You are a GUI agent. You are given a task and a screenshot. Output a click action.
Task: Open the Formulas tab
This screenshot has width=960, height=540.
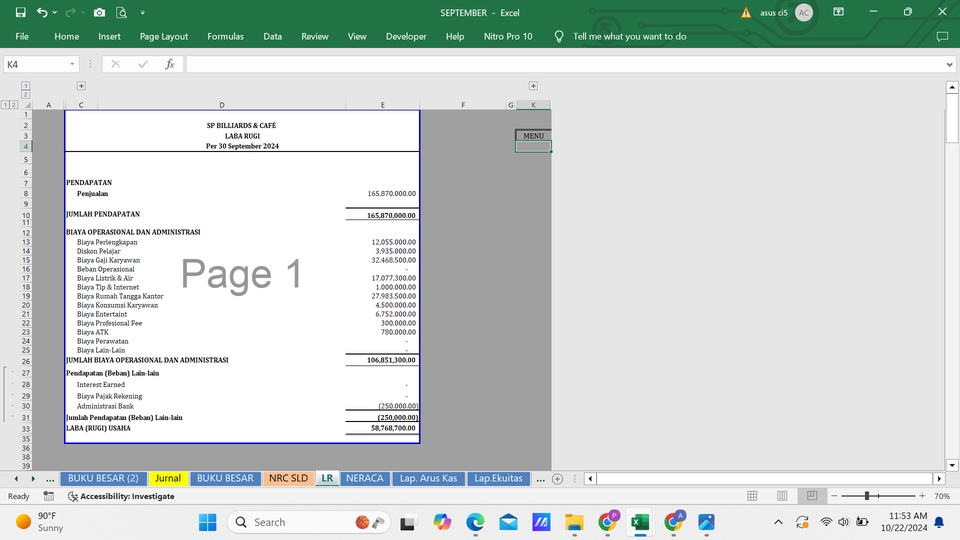[225, 36]
